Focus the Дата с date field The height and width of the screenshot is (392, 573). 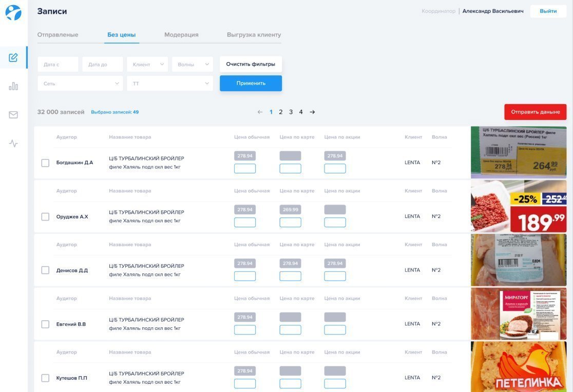[58, 64]
